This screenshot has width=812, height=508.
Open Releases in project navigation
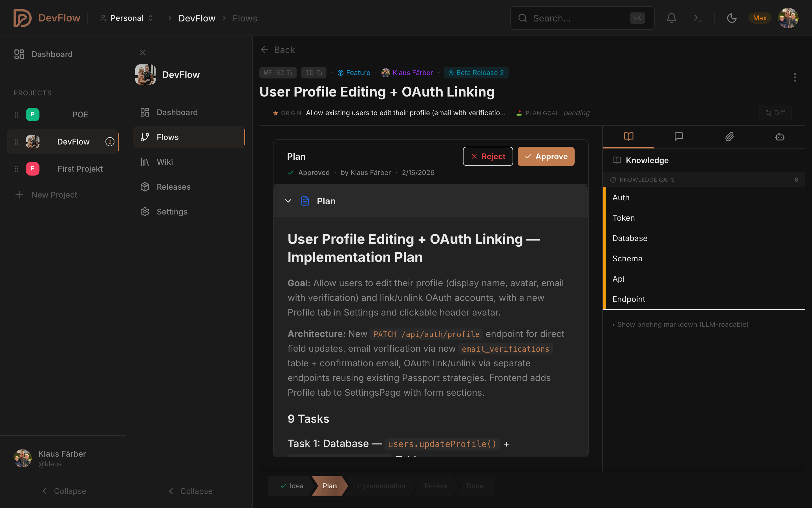click(189, 187)
